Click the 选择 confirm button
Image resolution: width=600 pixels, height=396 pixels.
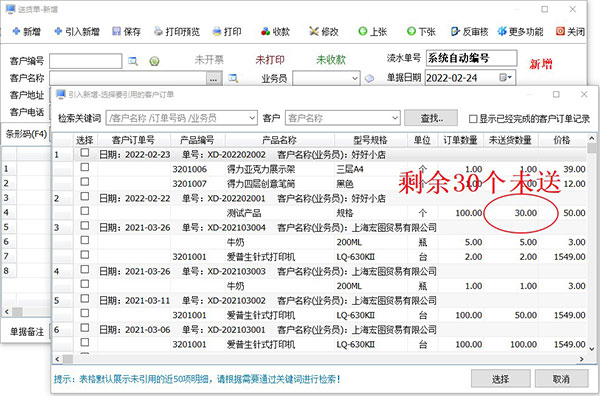[501, 378]
